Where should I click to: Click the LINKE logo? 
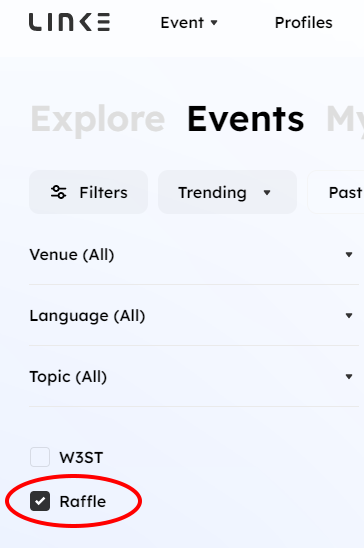click(x=69, y=22)
